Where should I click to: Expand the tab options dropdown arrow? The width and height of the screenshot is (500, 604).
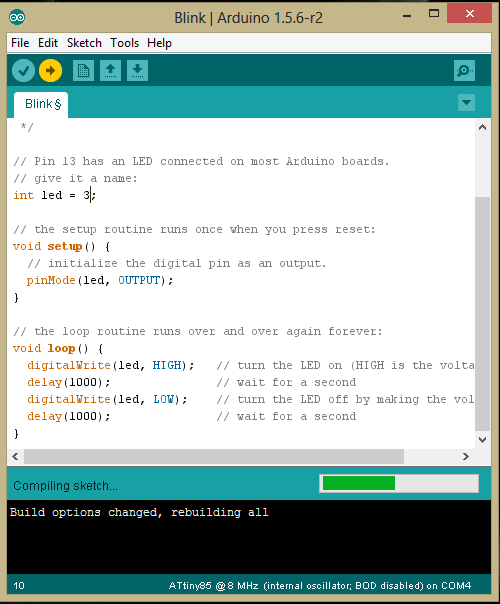466,102
